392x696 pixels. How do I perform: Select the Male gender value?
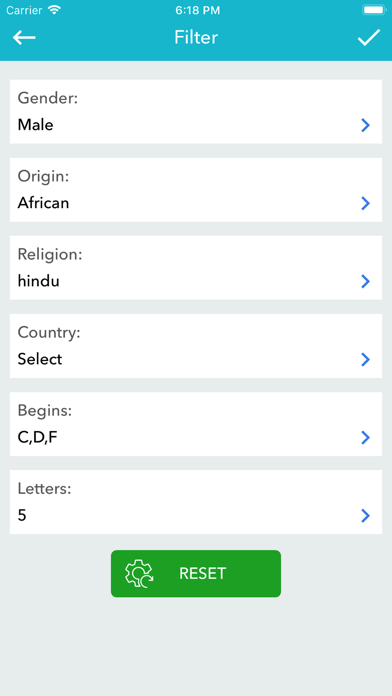point(36,125)
